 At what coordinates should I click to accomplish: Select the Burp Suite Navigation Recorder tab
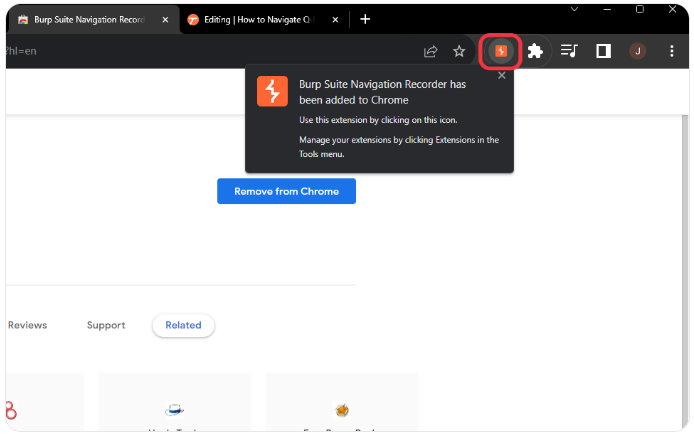point(93,20)
